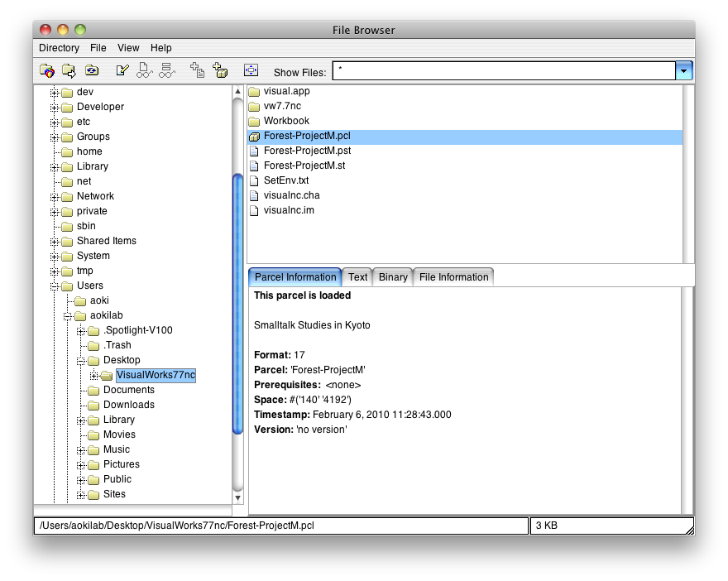
Task: Select the Shared Items tree item
Action: (x=107, y=241)
